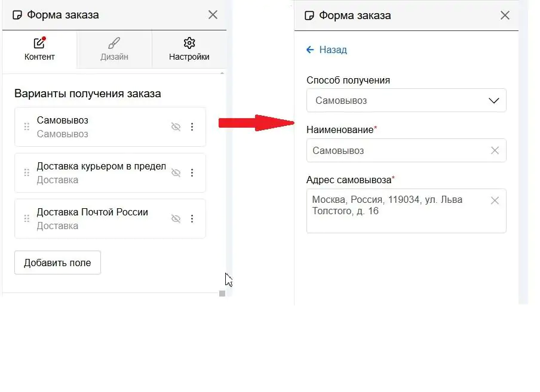Switch to the Дизайн tab
Image resolution: width=540 pixels, height=392 pixels.
[114, 49]
